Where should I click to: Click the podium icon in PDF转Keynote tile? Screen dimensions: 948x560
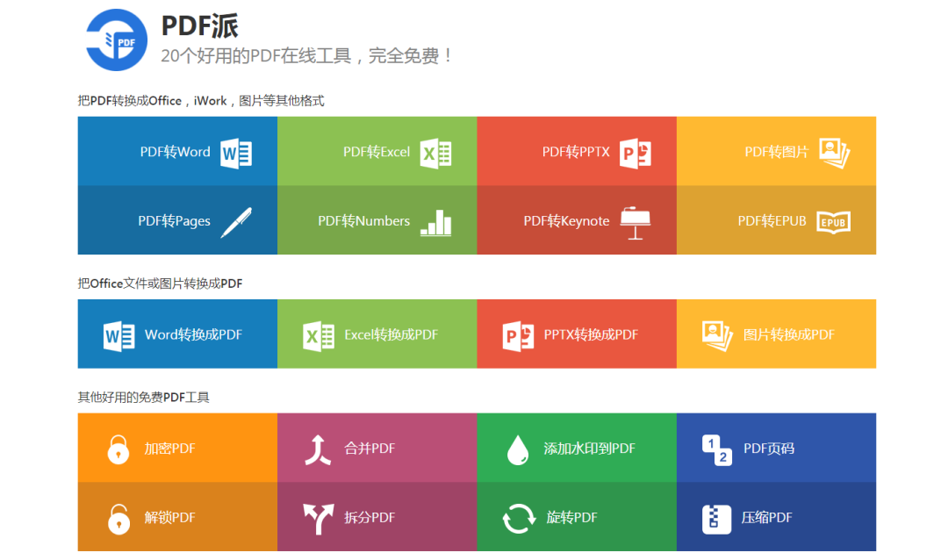[x=636, y=223]
